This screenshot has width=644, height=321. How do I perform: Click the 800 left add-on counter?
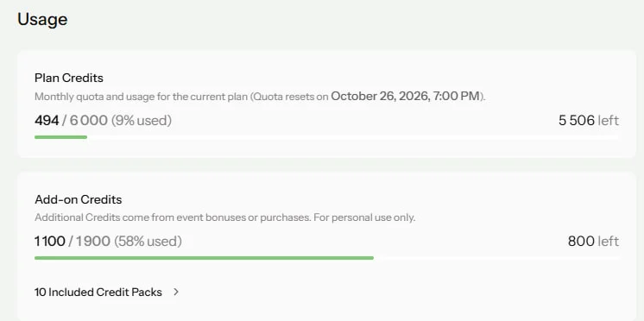coord(593,241)
